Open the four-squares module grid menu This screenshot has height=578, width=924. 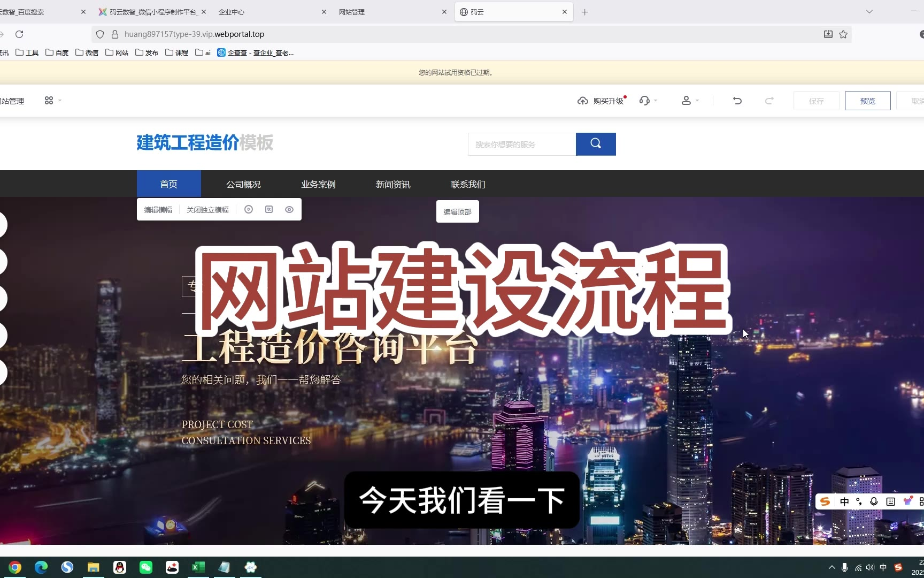click(x=52, y=101)
